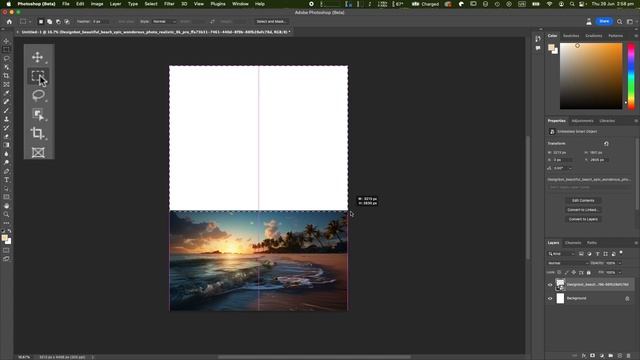Choose Subtract from selection mode
This screenshot has height=360, width=640.
pyautogui.click(x=58, y=22)
